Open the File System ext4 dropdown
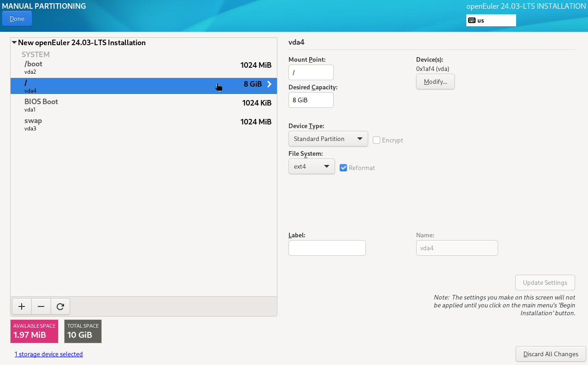The image size is (588, 365). click(312, 166)
